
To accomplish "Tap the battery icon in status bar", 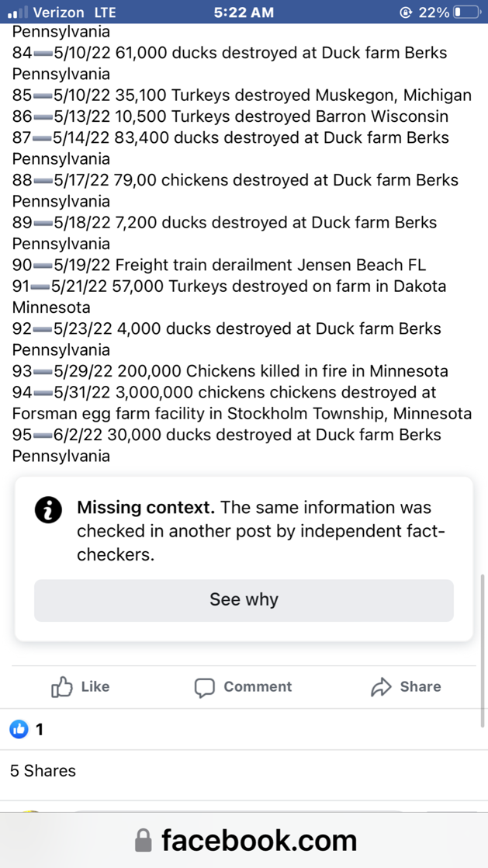I will coord(466,12).
